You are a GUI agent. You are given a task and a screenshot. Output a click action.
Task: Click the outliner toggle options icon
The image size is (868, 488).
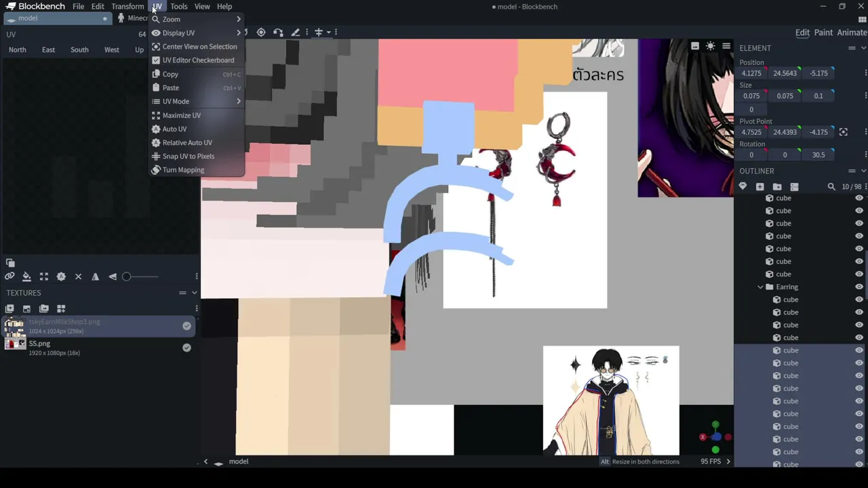click(x=794, y=186)
